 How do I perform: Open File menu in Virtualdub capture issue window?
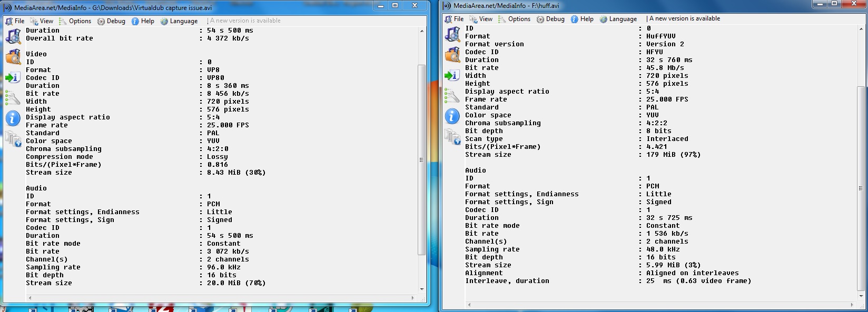coord(15,21)
